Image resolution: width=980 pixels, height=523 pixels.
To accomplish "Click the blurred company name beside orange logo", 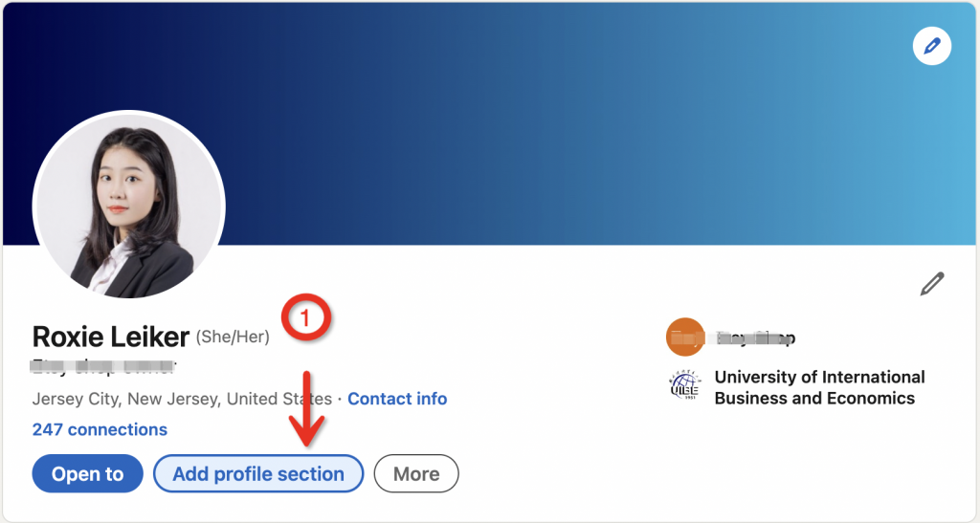I will 756,338.
